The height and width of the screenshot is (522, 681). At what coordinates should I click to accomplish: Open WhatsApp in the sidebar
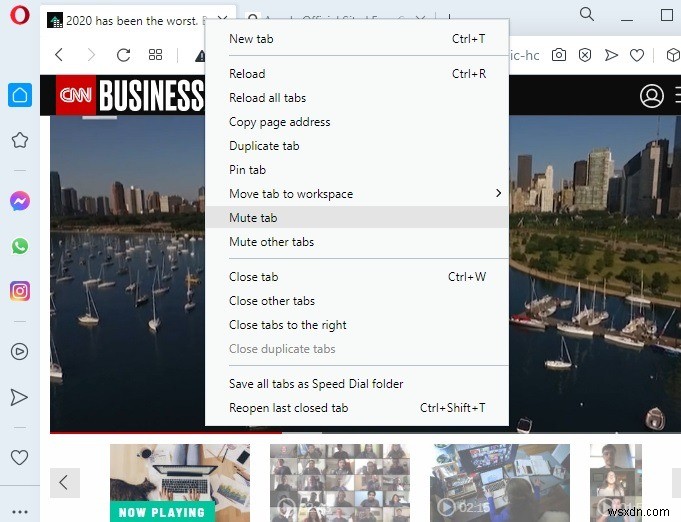click(20, 246)
